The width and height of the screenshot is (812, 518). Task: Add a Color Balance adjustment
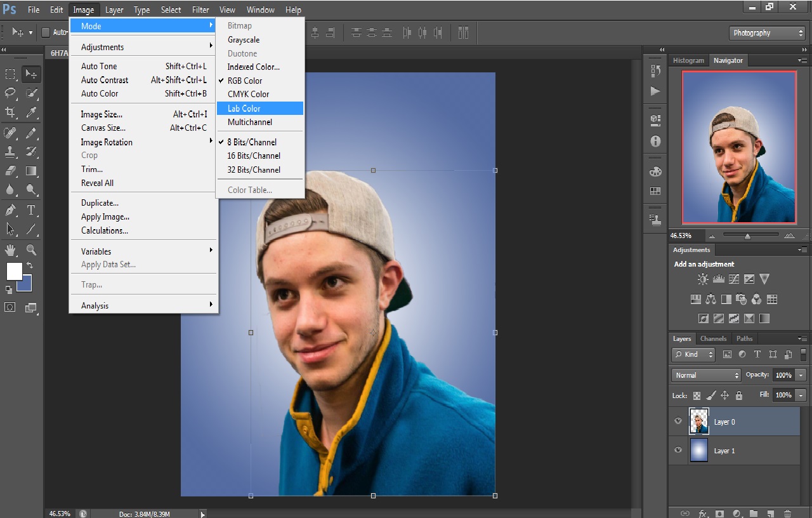point(710,299)
